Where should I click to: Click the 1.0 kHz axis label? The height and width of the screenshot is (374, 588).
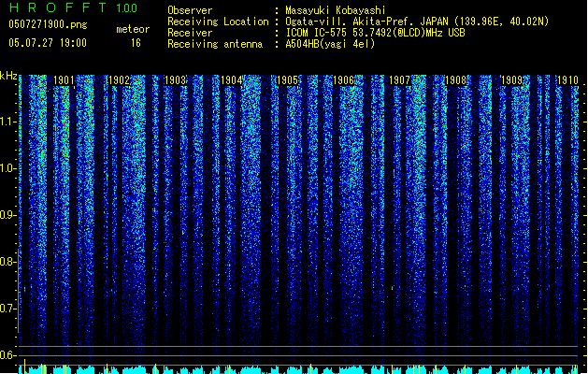(x=7, y=168)
